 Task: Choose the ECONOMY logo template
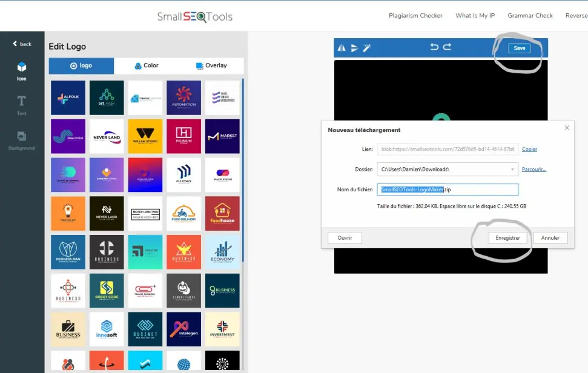coord(222,252)
